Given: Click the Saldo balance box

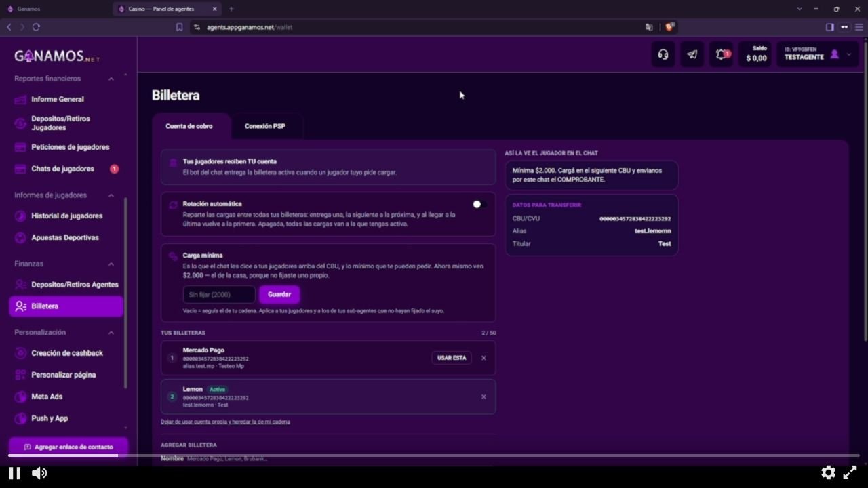Looking at the screenshot, I should coord(755,54).
